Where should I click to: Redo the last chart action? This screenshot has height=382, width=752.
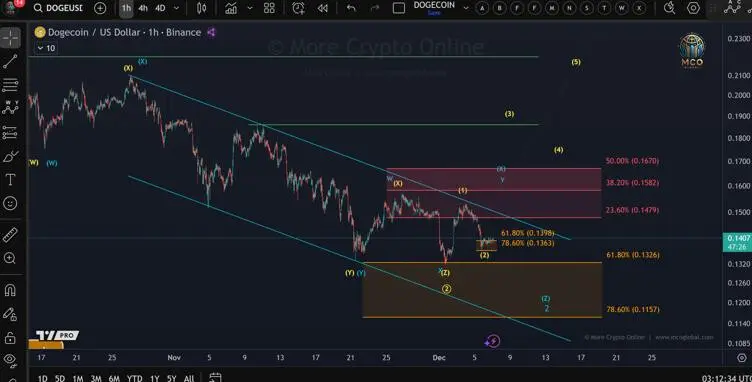pos(375,8)
